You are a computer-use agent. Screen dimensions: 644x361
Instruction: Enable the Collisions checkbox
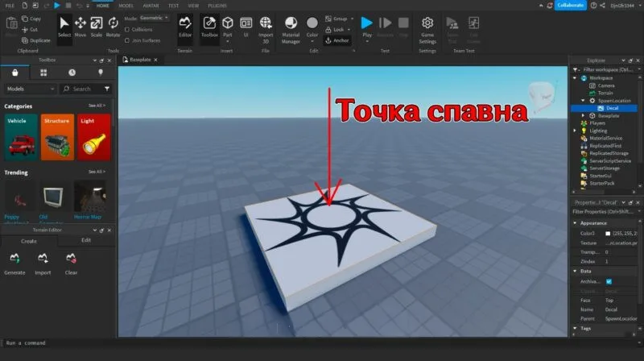click(127, 30)
